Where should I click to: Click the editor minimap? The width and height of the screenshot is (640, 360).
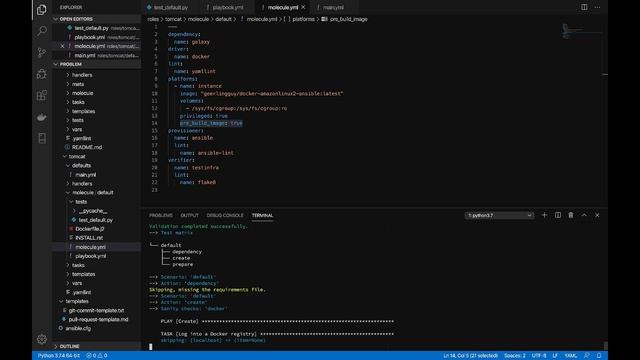582,31
